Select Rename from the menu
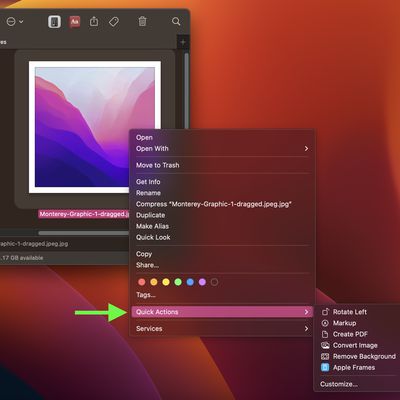Screen dimensions: 400x400 point(222,193)
